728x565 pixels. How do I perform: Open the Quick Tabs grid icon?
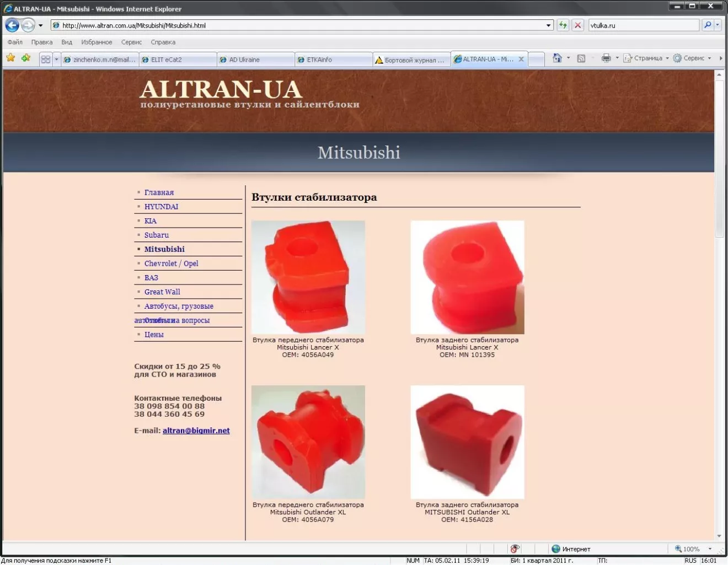point(46,59)
